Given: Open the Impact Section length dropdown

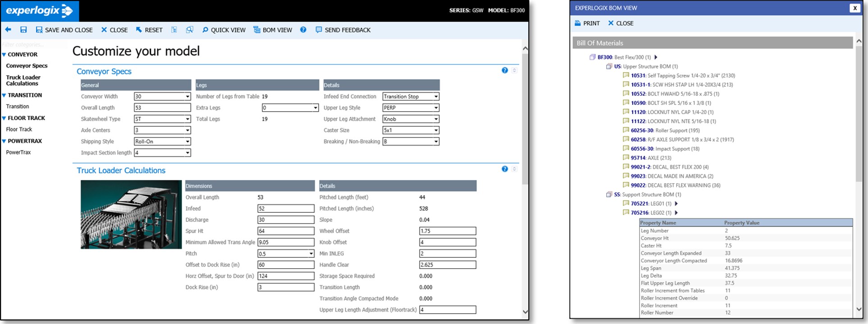Looking at the screenshot, I should [162, 153].
